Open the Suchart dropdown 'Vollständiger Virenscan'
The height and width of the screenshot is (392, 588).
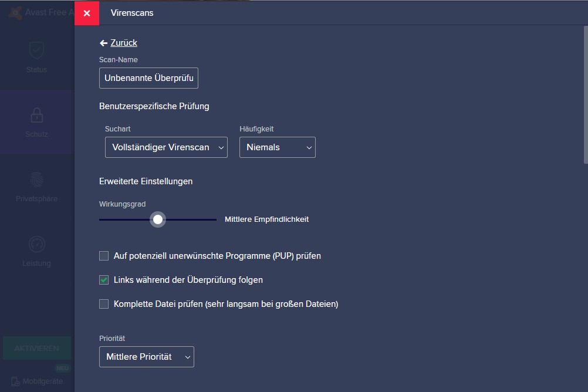click(166, 147)
